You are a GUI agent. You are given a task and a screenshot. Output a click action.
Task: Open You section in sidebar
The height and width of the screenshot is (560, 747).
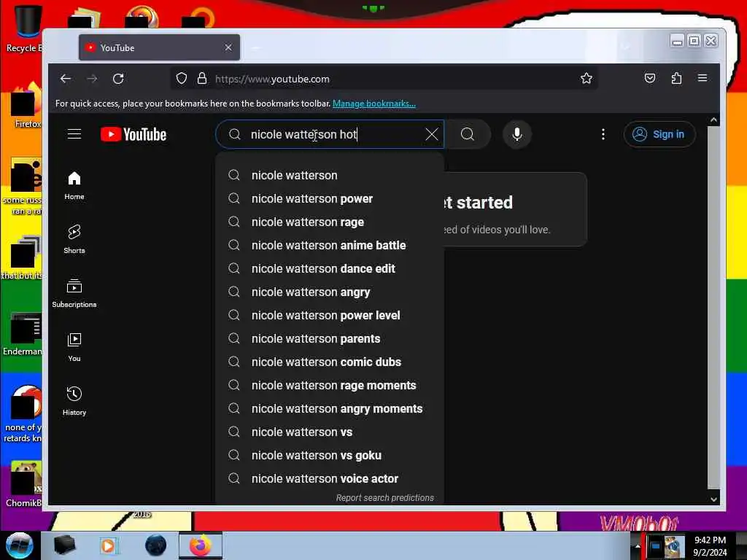[74, 348]
